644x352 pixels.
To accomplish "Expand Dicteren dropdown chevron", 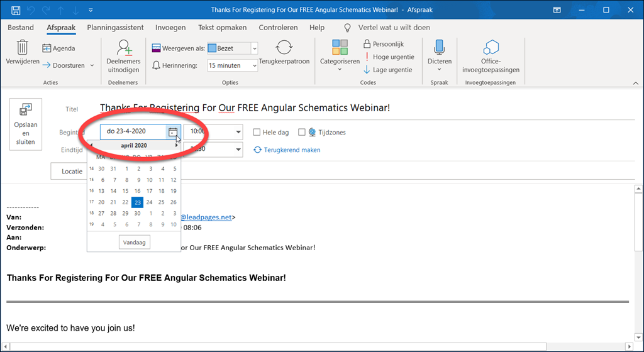I will click(x=439, y=70).
